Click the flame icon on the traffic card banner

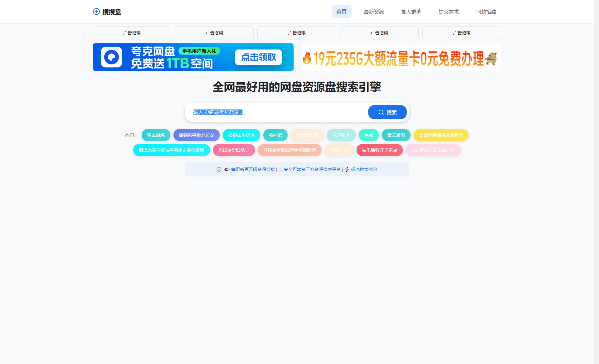pyautogui.click(x=307, y=57)
